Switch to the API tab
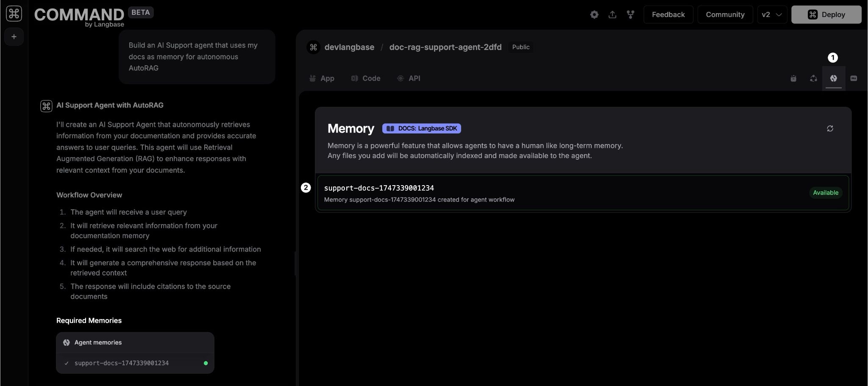868x386 pixels. 409,78
